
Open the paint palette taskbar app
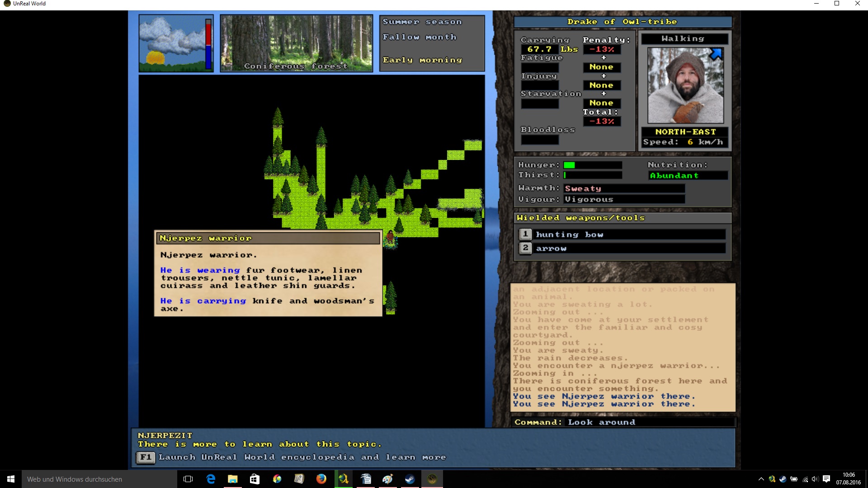(x=387, y=479)
